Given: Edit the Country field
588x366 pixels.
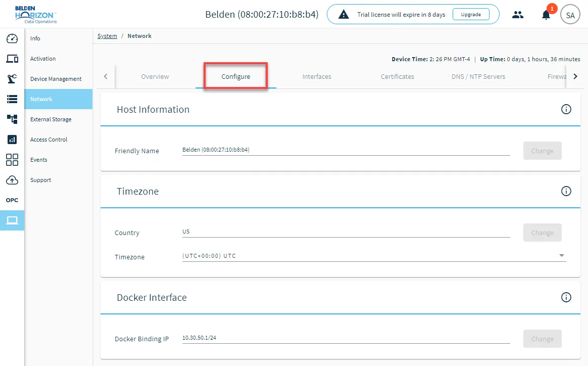Looking at the screenshot, I should click(346, 232).
